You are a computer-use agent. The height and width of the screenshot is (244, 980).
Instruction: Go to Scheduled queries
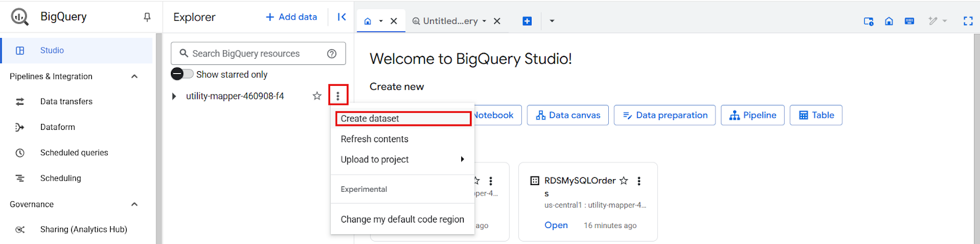(x=74, y=153)
